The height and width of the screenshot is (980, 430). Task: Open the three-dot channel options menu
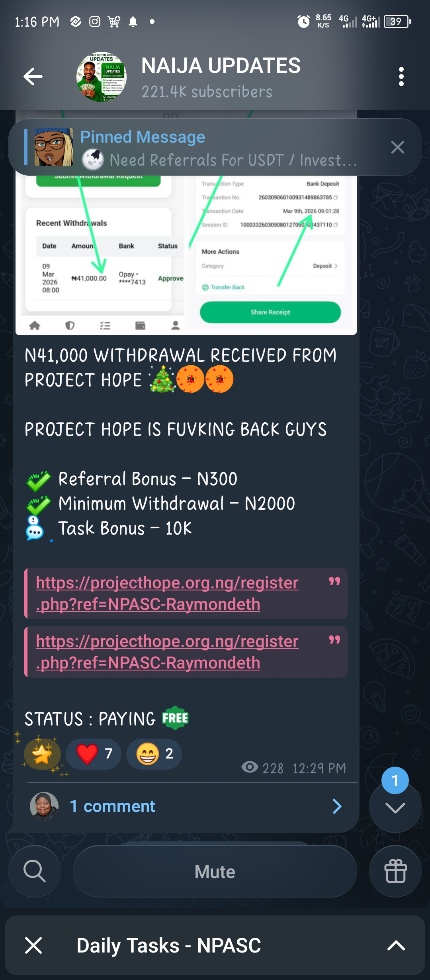[401, 76]
